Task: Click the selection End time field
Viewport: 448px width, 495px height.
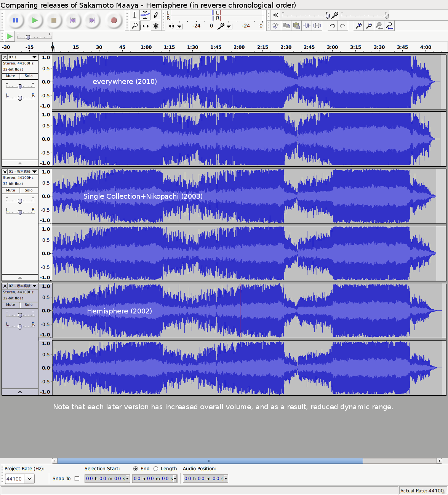Action: click(155, 479)
